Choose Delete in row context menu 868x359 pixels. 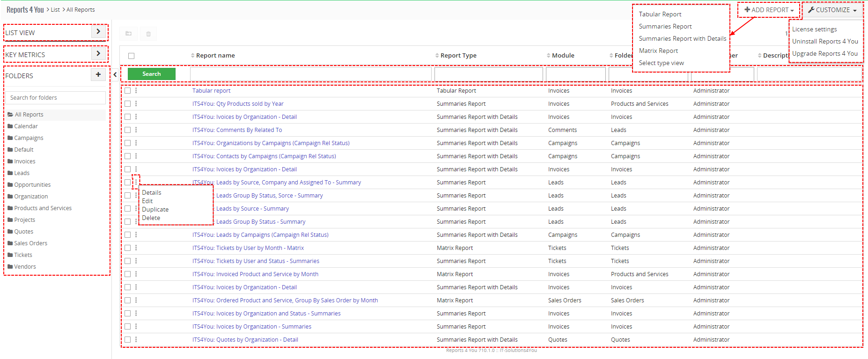[x=151, y=218]
